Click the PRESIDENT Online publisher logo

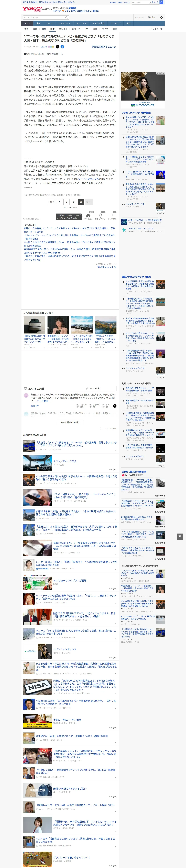pyautogui.click(x=104, y=47)
